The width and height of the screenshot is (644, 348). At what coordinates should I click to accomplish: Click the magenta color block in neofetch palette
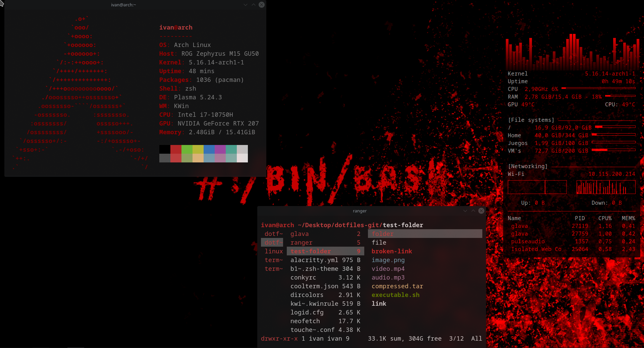click(220, 149)
